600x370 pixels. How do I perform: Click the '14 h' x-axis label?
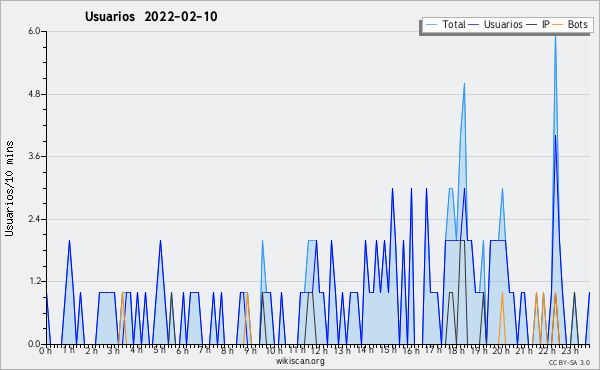[364, 350]
